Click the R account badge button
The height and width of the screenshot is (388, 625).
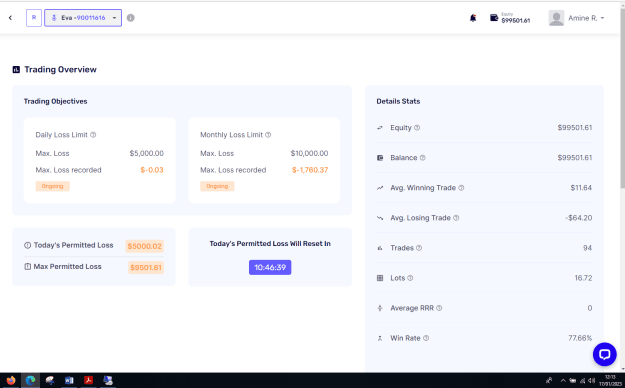tap(34, 18)
